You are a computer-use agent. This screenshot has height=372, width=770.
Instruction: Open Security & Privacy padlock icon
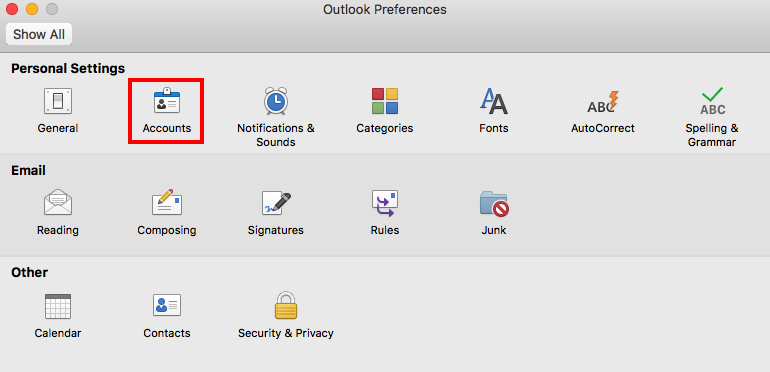(286, 305)
